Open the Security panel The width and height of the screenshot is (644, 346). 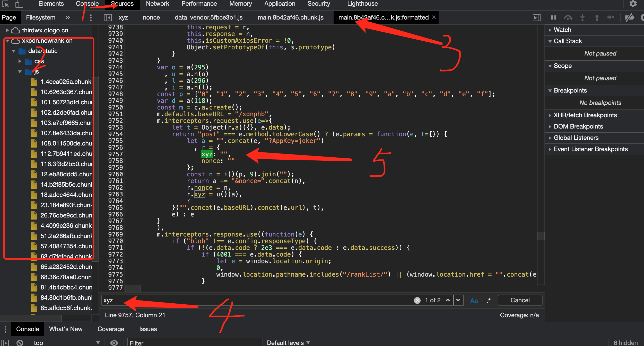[x=319, y=4]
